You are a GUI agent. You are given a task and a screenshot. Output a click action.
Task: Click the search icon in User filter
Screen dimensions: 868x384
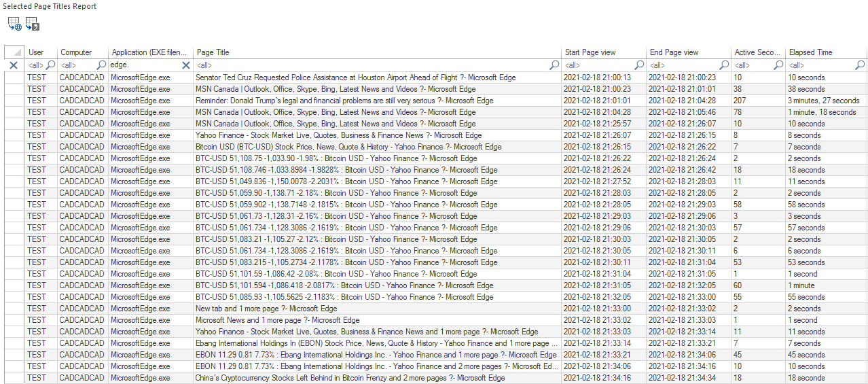pyautogui.click(x=50, y=65)
